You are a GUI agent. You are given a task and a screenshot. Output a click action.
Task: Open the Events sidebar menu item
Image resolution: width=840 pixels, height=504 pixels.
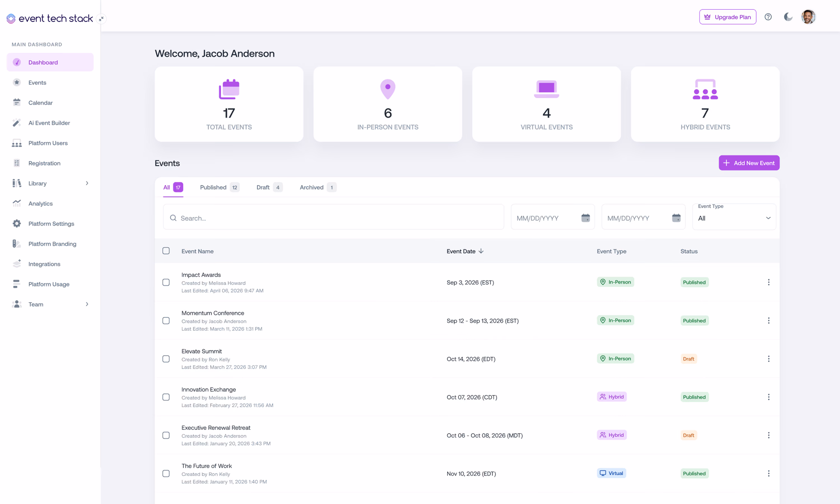click(x=50, y=82)
